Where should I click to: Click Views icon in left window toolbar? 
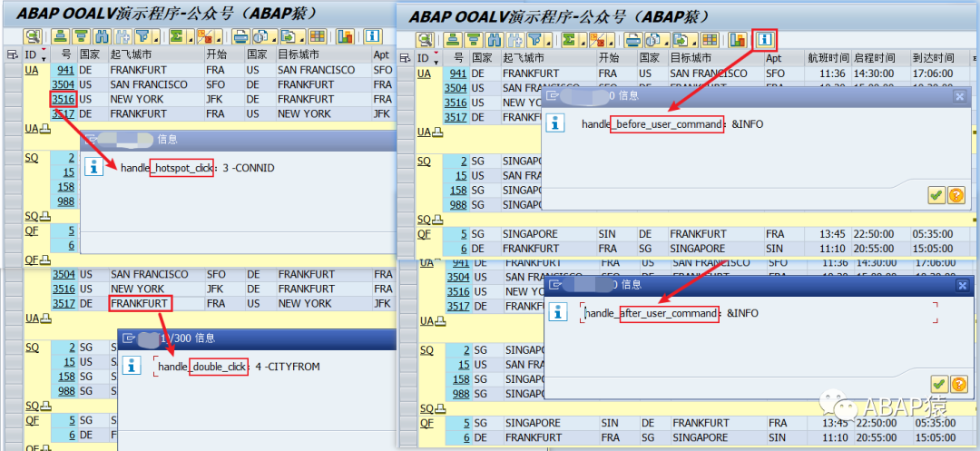260,36
